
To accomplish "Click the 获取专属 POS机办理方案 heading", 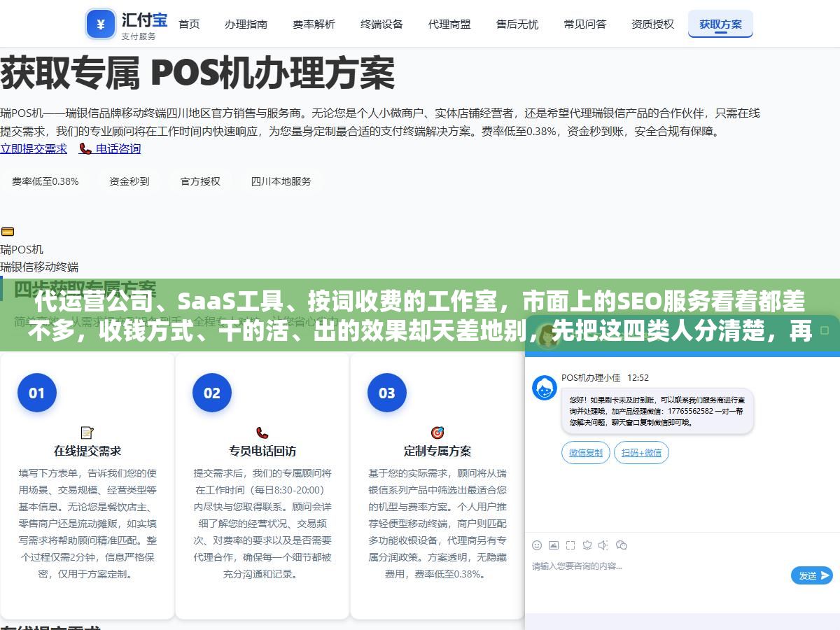I will click(197, 73).
